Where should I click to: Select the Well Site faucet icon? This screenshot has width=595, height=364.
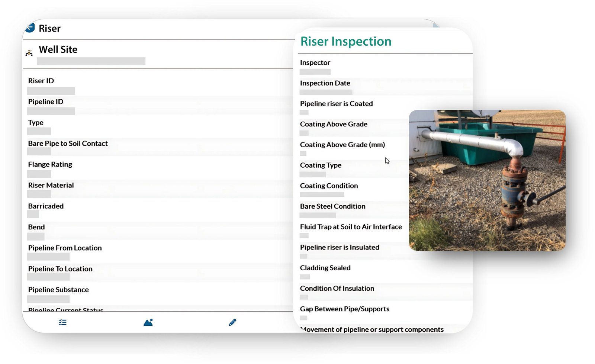point(29,53)
